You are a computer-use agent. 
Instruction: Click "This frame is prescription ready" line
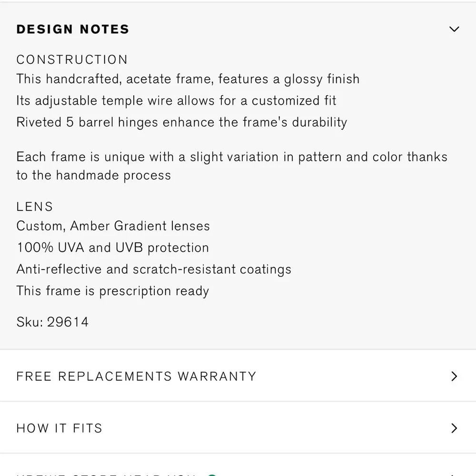pyautogui.click(x=113, y=291)
